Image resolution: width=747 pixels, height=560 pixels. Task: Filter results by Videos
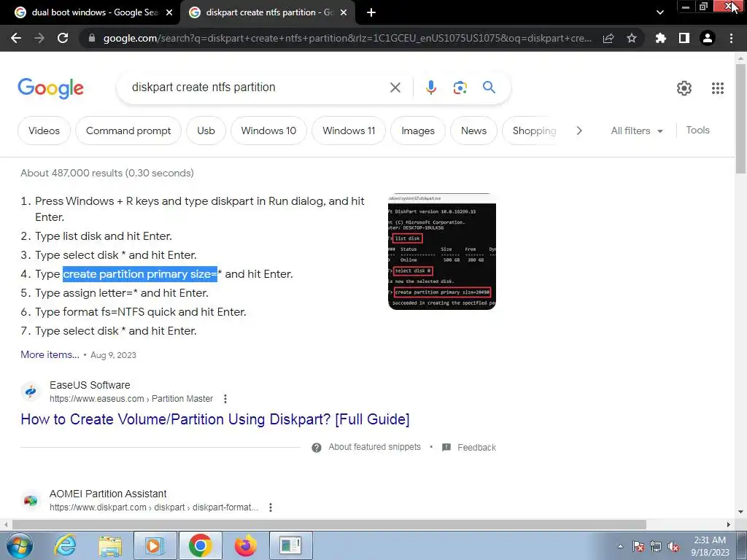44,131
